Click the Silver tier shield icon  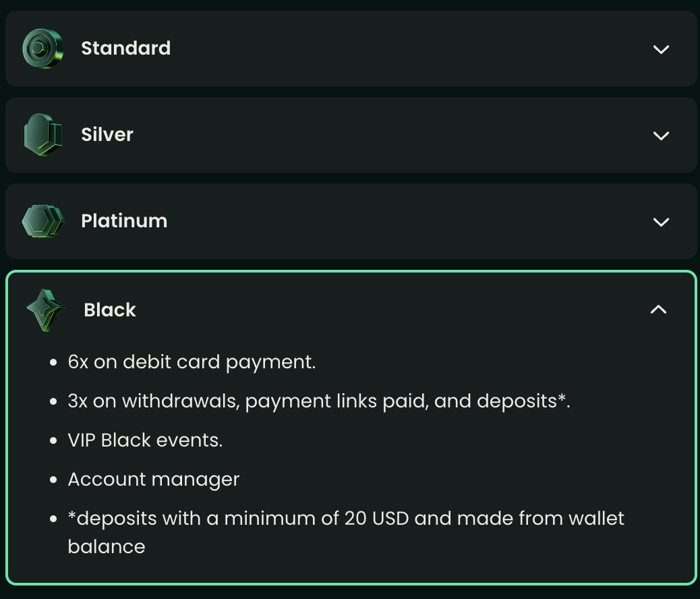coord(42,135)
